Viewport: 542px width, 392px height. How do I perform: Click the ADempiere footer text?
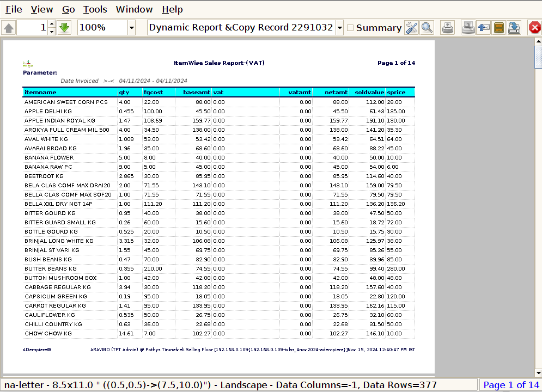point(36,350)
